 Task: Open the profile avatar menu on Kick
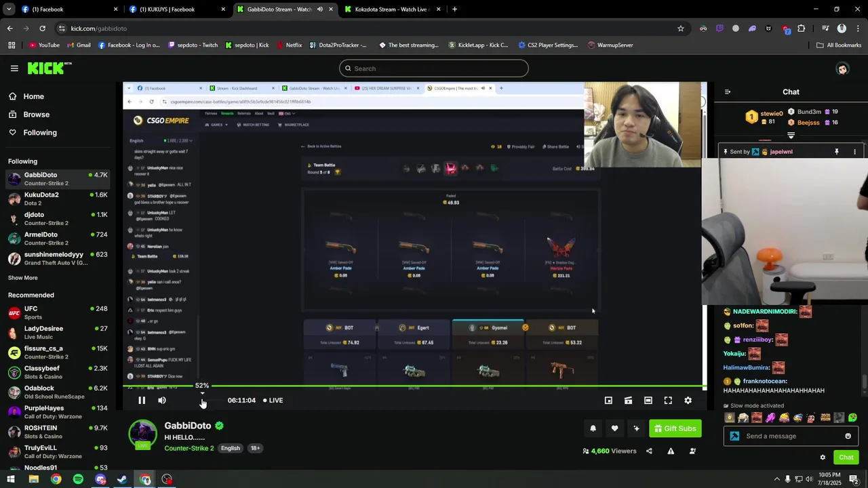[842, 68]
